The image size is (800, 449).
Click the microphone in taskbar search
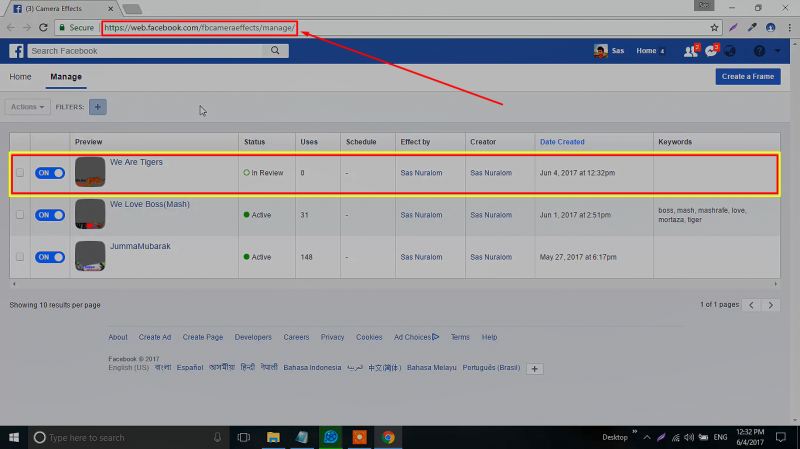click(217, 437)
